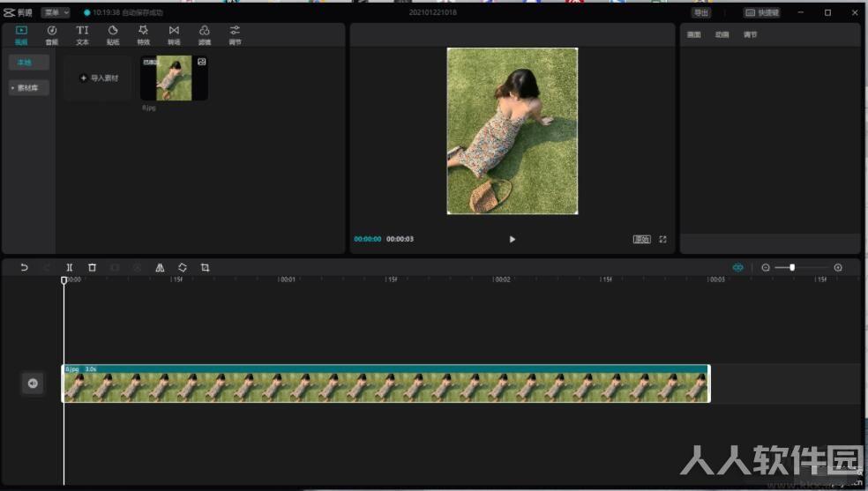Split the clip at playhead
Viewport: 868px width, 491px height.
click(69, 268)
